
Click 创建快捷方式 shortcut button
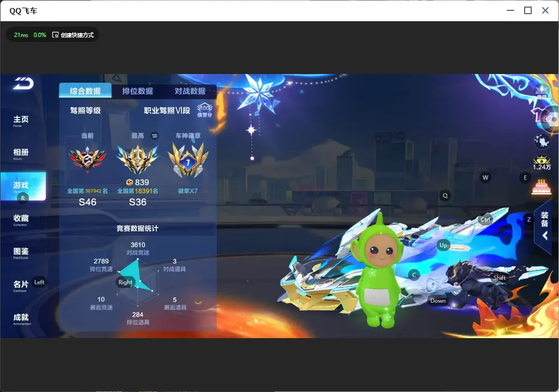point(73,35)
